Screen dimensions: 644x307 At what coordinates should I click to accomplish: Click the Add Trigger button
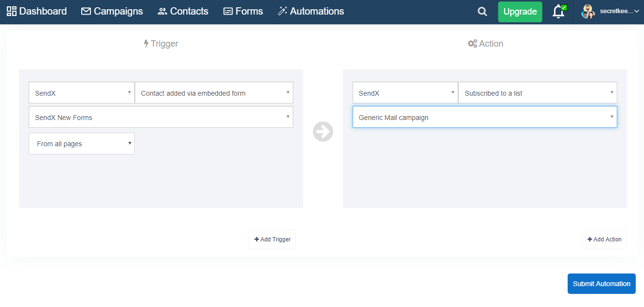(x=272, y=239)
